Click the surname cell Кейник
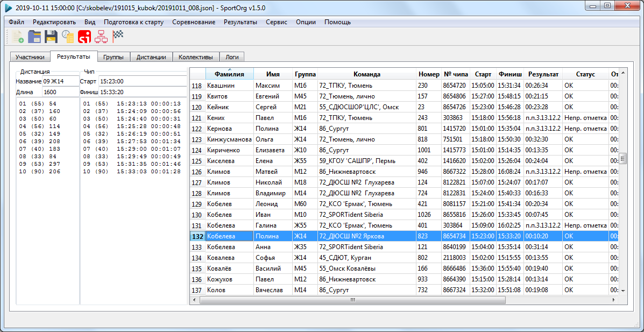 click(x=230, y=107)
